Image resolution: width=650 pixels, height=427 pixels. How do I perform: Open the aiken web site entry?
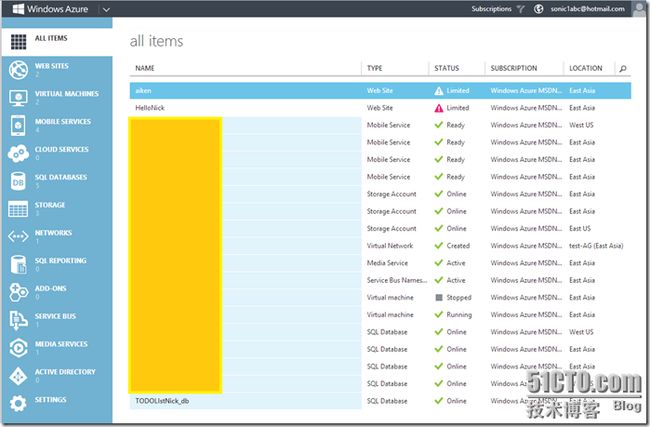point(143,91)
